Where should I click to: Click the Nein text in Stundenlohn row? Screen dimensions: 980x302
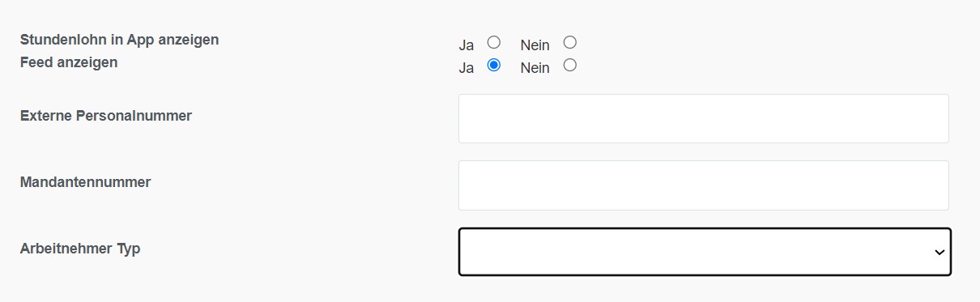[x=535, y=45]
